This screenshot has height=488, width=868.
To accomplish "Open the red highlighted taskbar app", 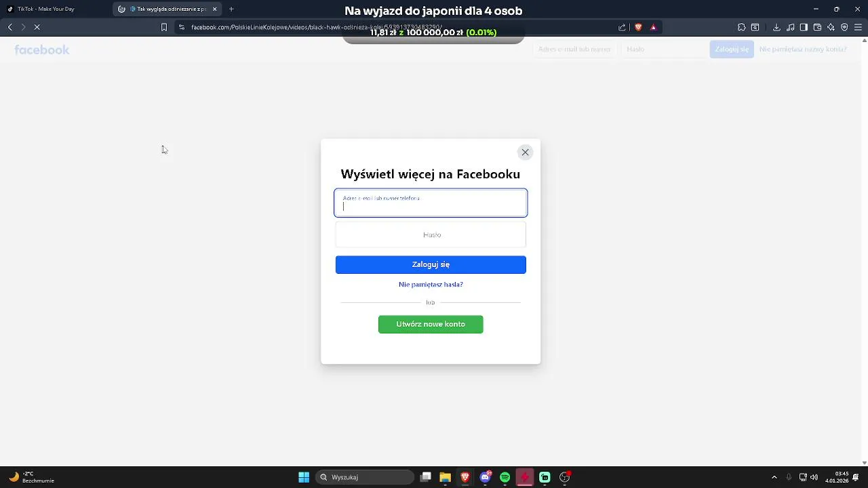I will [x=525, y=477].
